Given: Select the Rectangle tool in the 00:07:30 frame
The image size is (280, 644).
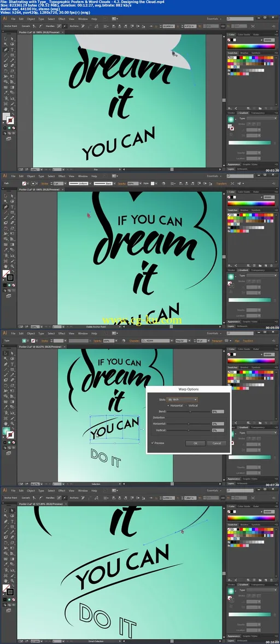Looking at the screenshot, I should point(13,369).
